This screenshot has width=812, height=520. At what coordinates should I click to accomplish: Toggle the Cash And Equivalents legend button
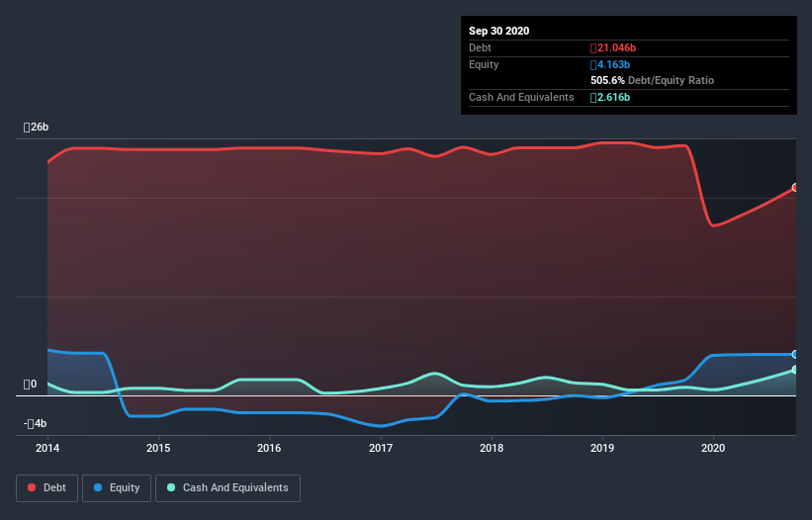click(x=227, y=488)
